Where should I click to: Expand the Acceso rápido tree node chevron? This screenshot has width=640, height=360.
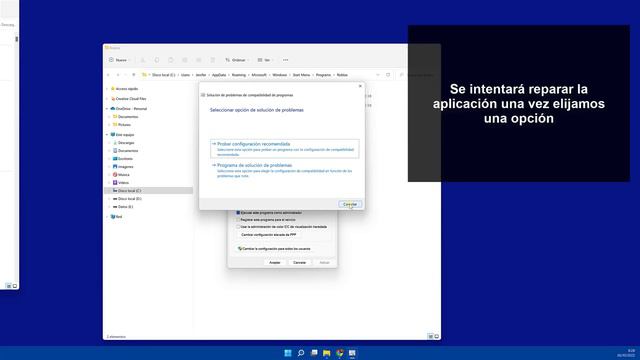(107, 89)
